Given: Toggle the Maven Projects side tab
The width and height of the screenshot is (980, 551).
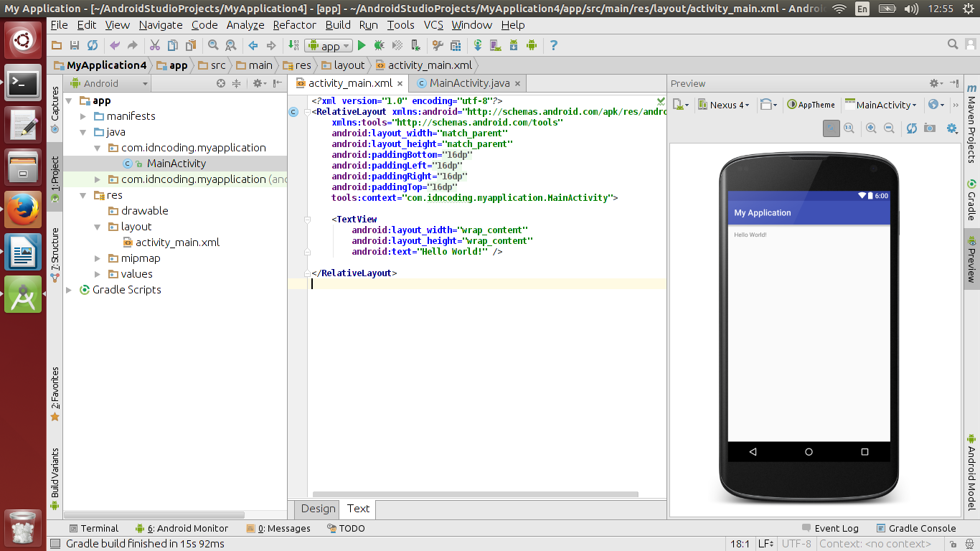Looking at the screenshot, I should (x=971, y=123).
